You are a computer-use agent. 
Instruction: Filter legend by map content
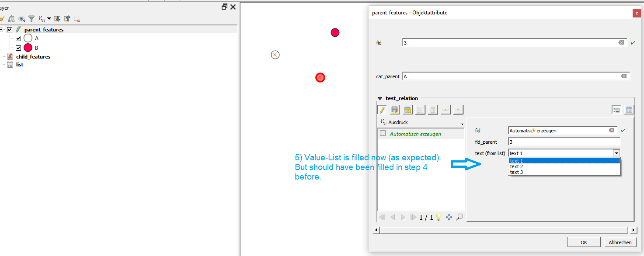(31, 18)
